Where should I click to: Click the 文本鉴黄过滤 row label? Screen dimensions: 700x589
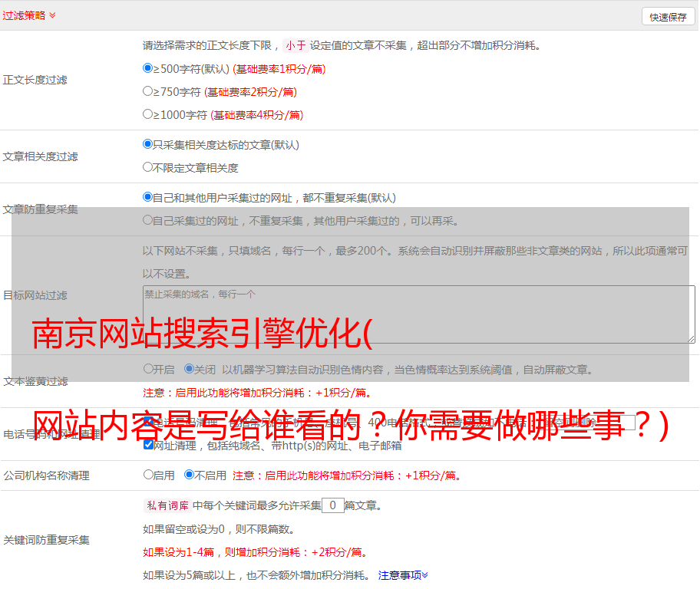(x=36, y=381)
